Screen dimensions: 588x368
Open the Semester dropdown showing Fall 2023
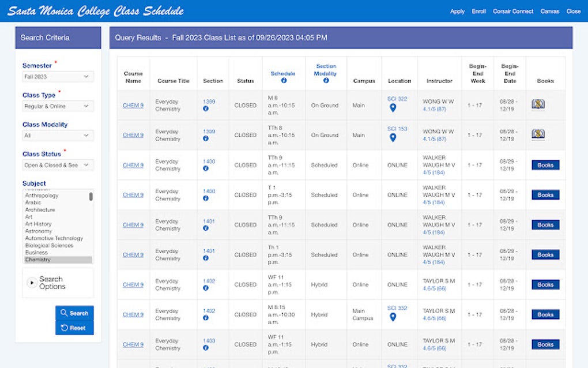[x=58, y=77]
